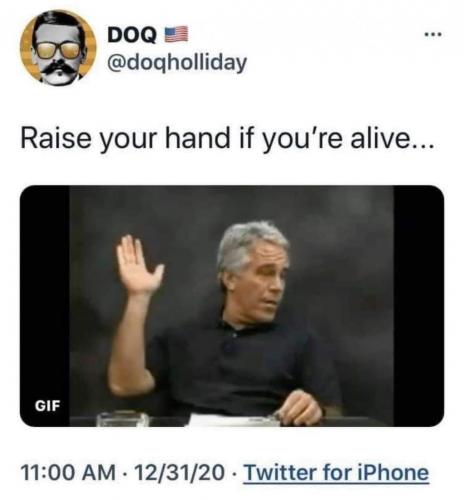Open the DOQ profile avatar
This screenshot has width=464, height=500.
(x=58, y=48)
